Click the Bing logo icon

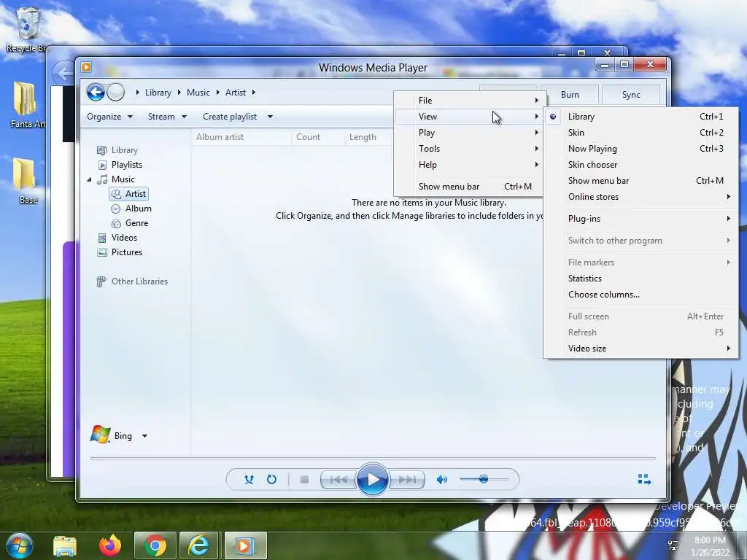(x=100, y=435)
